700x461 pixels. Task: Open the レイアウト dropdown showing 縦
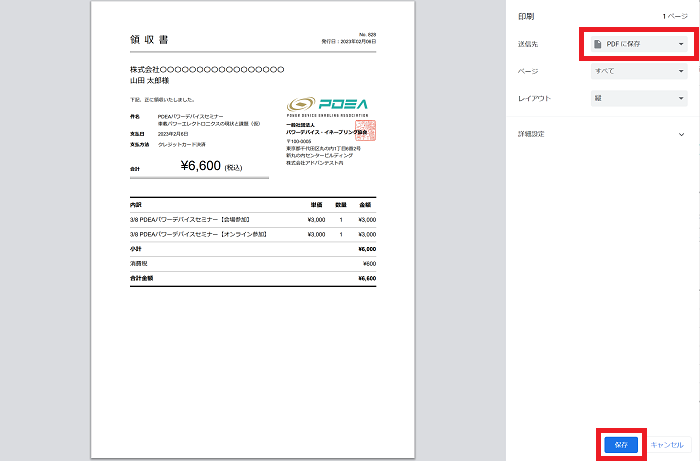(637, 99)
